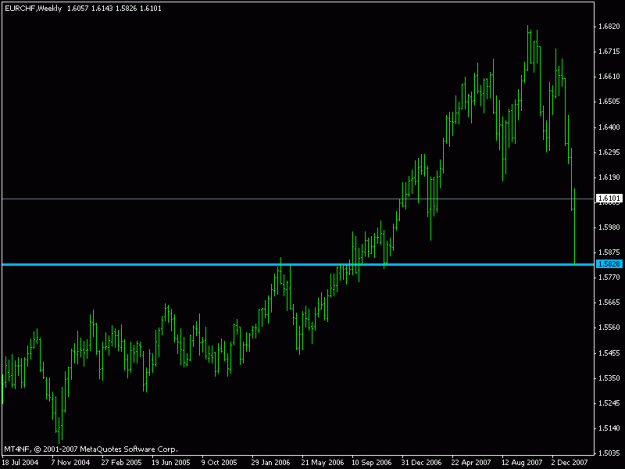This screenshot has height=469, width=625.
Task: Select the grey current-price horizontal line
Action: point(298,198)
